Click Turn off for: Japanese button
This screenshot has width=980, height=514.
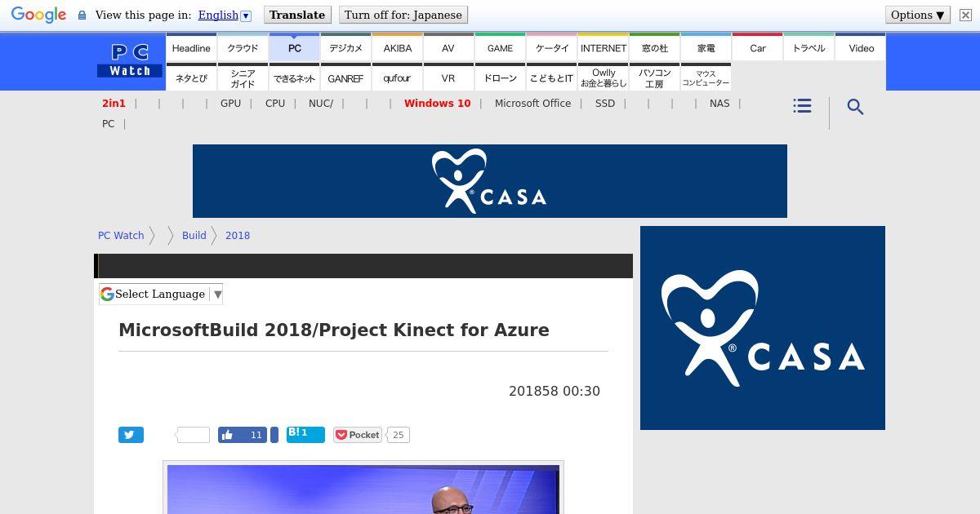pos(403,15)
